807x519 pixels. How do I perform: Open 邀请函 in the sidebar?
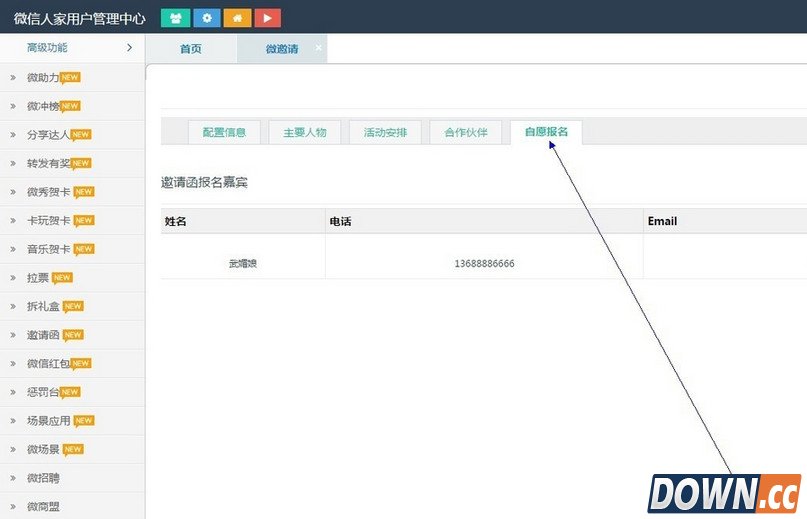(43, 335)
